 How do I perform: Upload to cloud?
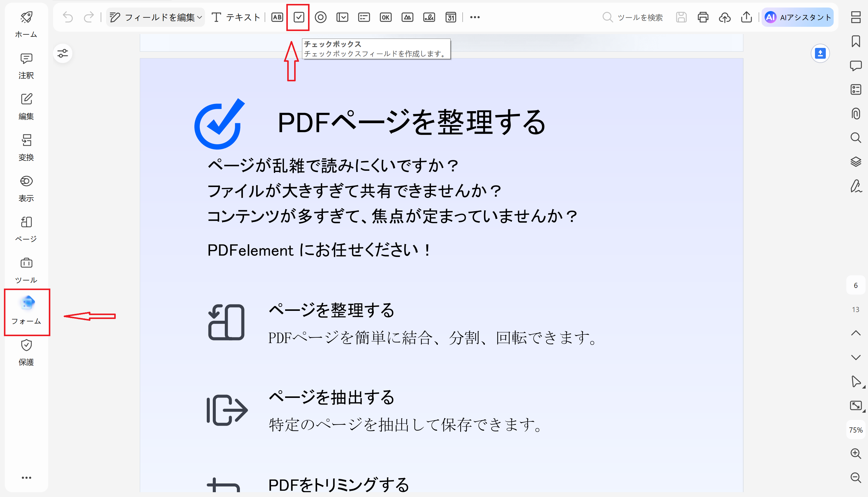click(x=725, y=17)
